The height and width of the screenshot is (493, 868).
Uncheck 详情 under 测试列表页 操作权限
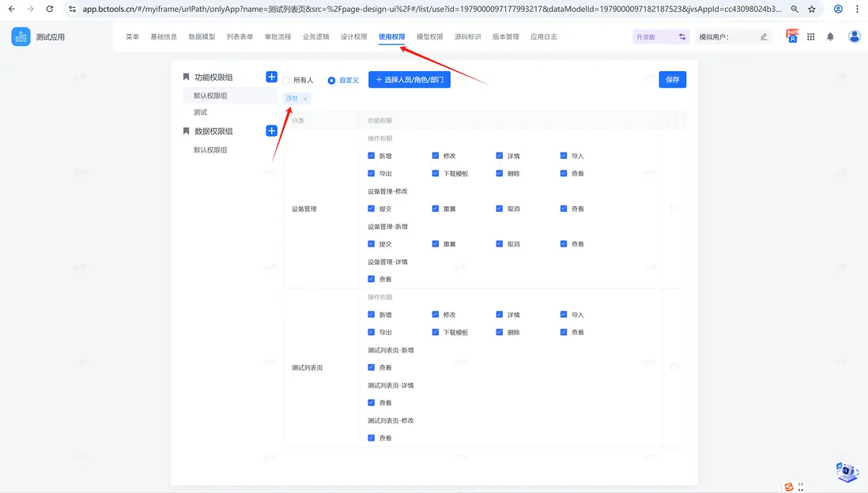(x=500, y=314)
